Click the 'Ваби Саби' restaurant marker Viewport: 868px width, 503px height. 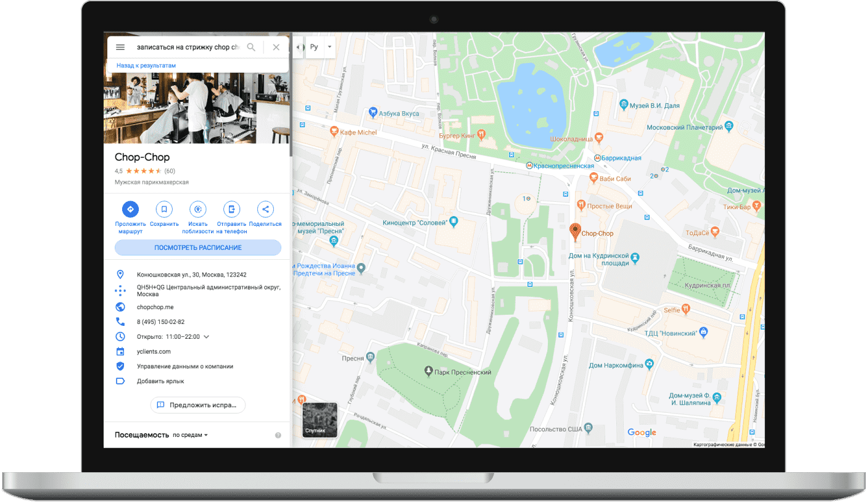point(593,178)
